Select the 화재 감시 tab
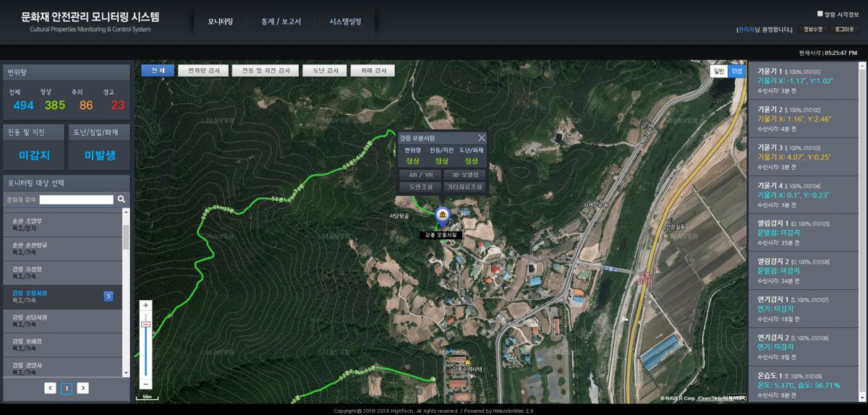The width and height of the screenshot is (868, 415). (373, 71)
